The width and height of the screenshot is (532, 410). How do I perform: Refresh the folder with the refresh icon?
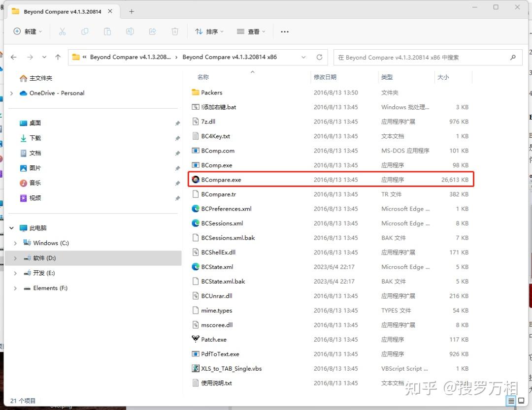(x=319, y=57)
